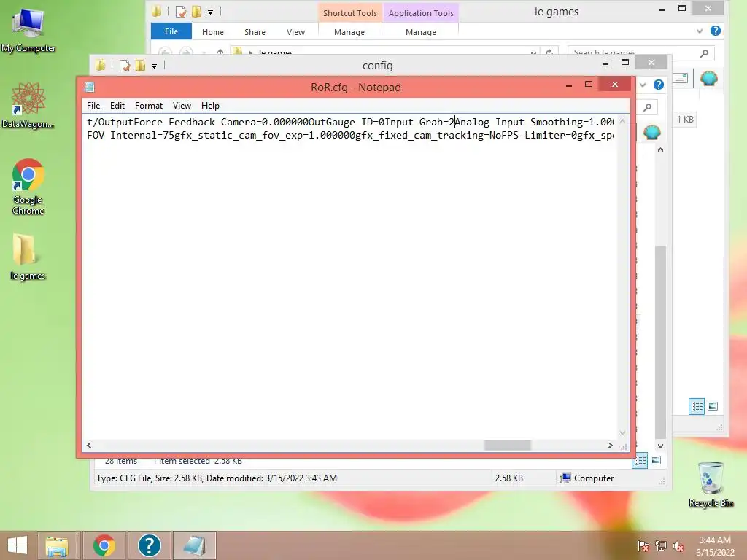This screenshot has width=747, height=560.
Task: Open quick access toolbar dropdown in le games window
Action: [x=210, y=12]
